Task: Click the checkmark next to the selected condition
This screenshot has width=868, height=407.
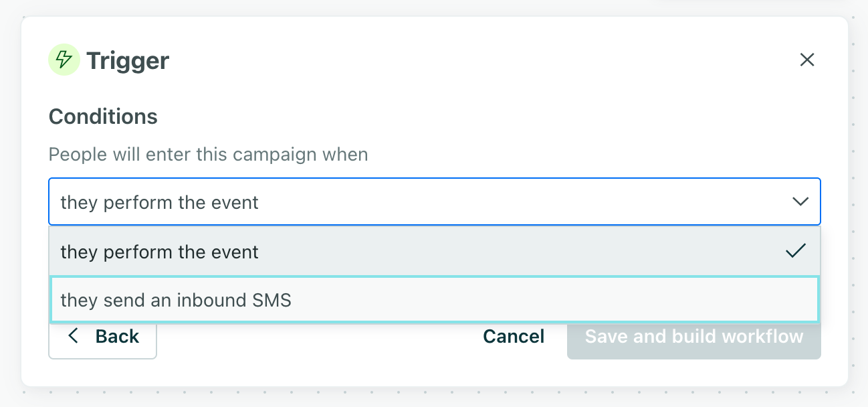Action: pos(796,251)
